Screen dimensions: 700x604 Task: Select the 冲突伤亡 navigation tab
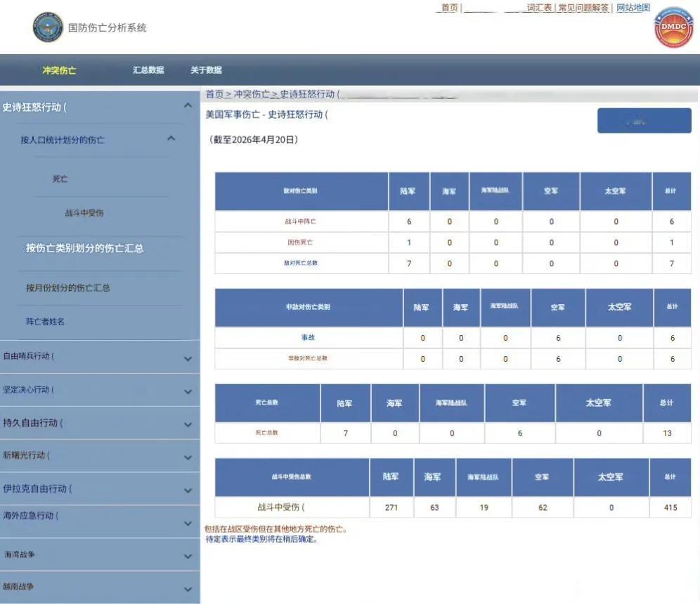pos(60,70)
